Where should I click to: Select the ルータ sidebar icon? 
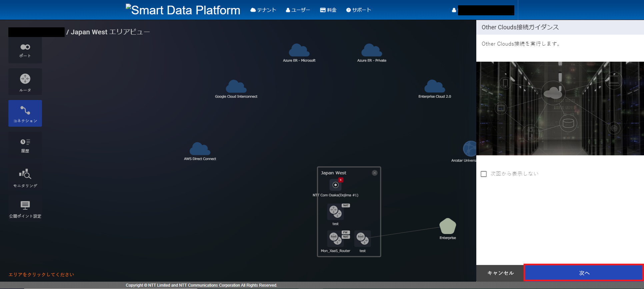(25, 82)
